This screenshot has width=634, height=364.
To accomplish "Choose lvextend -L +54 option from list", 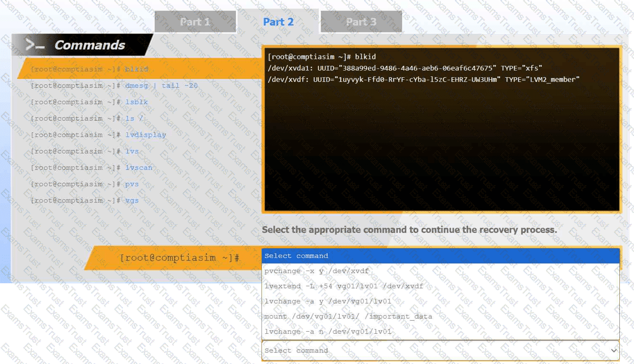I will click(x=343, y=286).
